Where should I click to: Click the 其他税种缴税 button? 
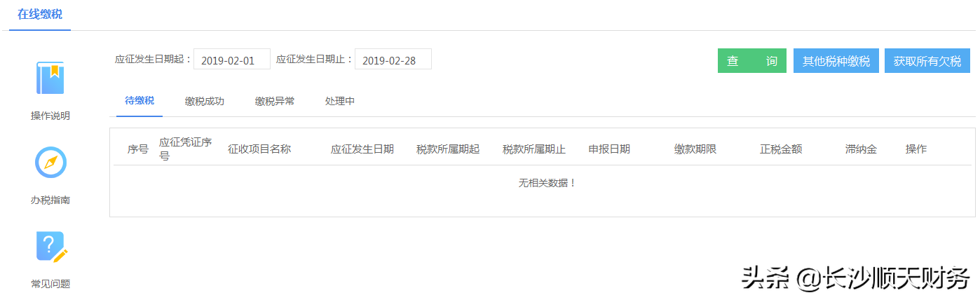tap(836, 61)
